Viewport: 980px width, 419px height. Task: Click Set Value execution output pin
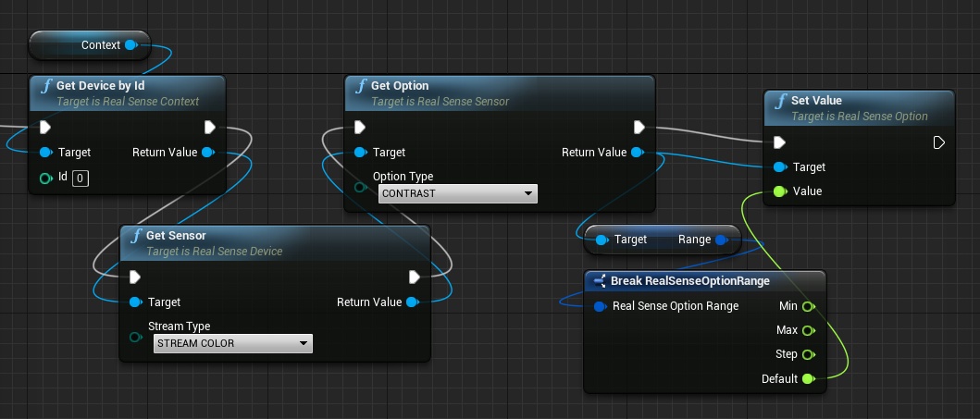[x=938, y=142]
